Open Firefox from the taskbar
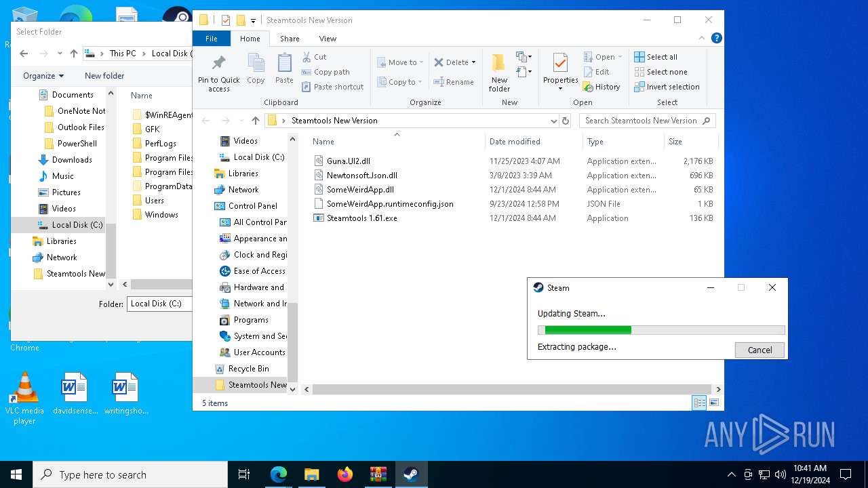 point(344,474)
